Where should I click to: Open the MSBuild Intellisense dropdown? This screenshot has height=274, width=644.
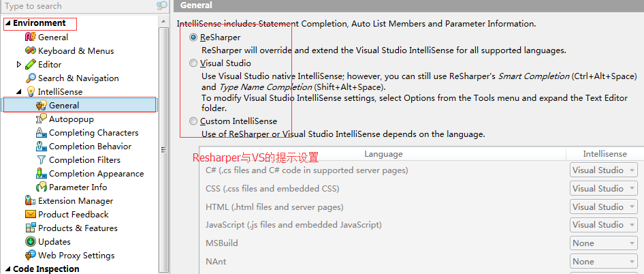tap(603, 243)
